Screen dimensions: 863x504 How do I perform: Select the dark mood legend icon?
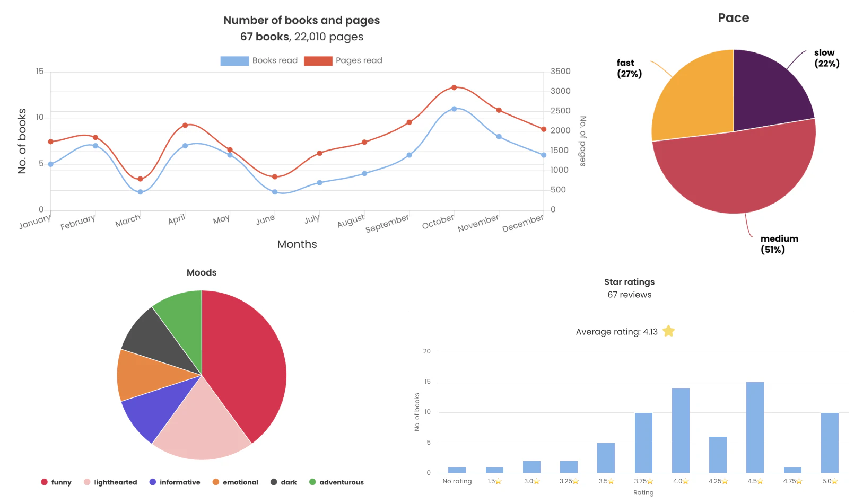point(274,482)
